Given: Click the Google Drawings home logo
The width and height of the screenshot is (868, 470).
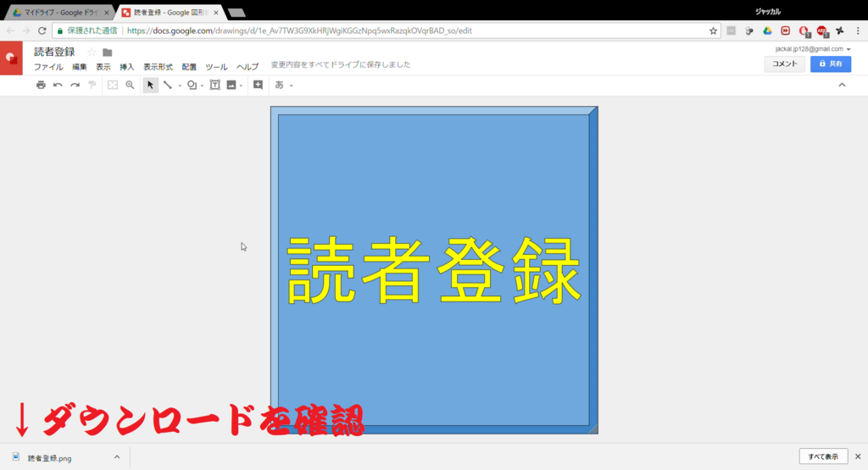Looking at the screenshot, I should pos(11,58).
